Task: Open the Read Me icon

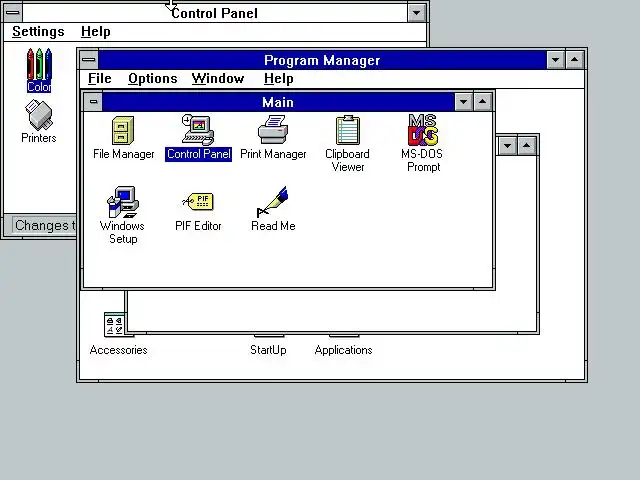Action: coord(273,202)
